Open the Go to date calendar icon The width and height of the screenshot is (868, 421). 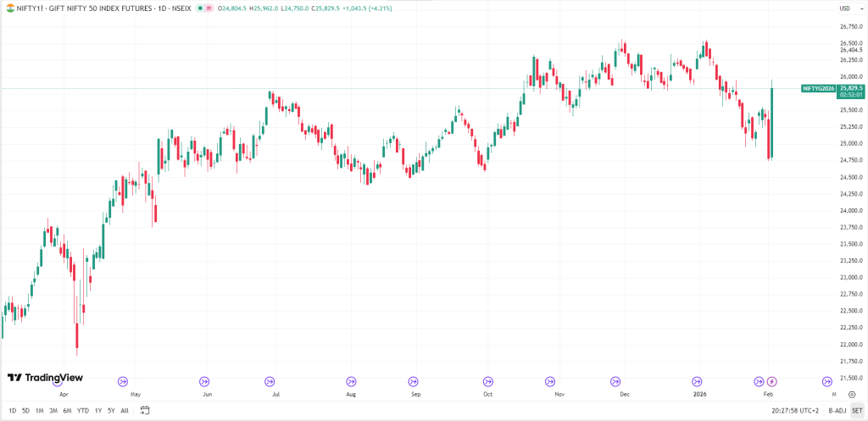tap(143, 411)
